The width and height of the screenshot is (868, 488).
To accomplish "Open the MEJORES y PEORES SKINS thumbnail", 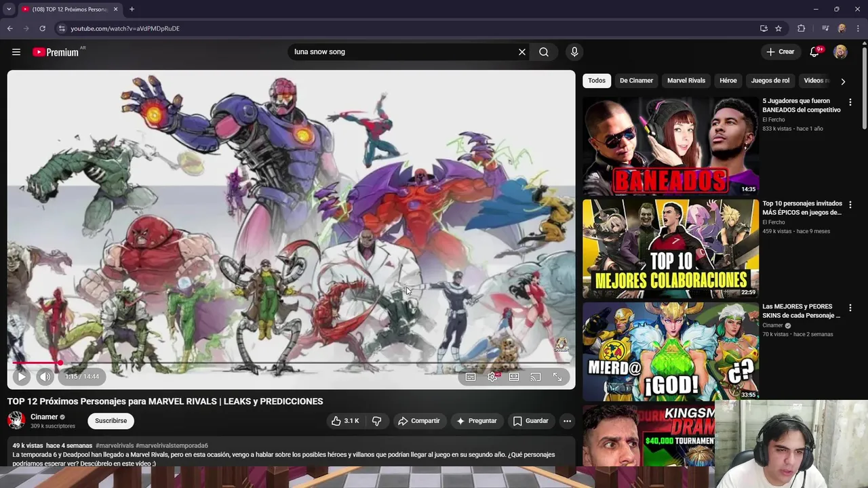I will tap(671, 352).
